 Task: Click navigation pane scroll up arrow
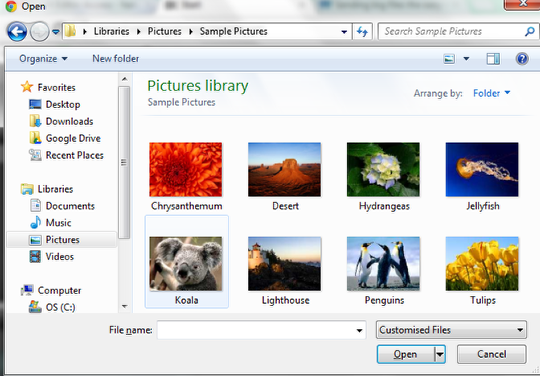click(x=124, y=79)
